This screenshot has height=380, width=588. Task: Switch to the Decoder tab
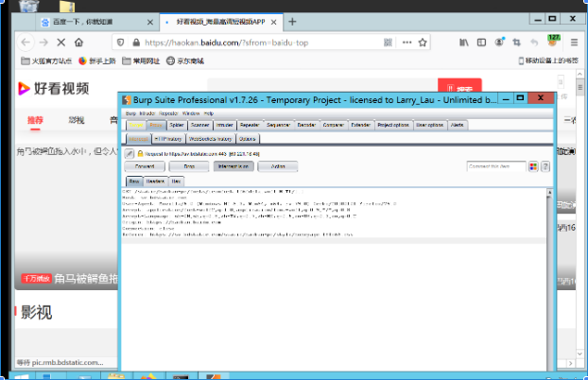[x=306, y=125]
